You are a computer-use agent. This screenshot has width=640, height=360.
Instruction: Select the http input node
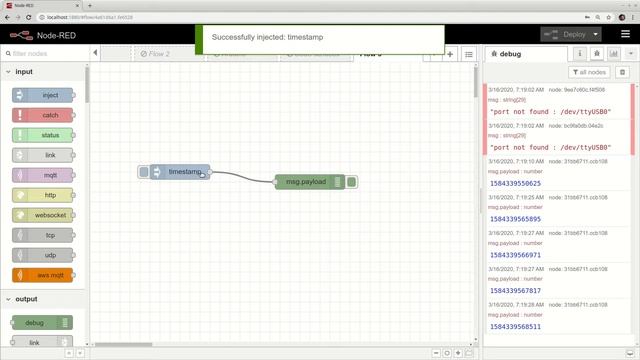coord(43,195)
